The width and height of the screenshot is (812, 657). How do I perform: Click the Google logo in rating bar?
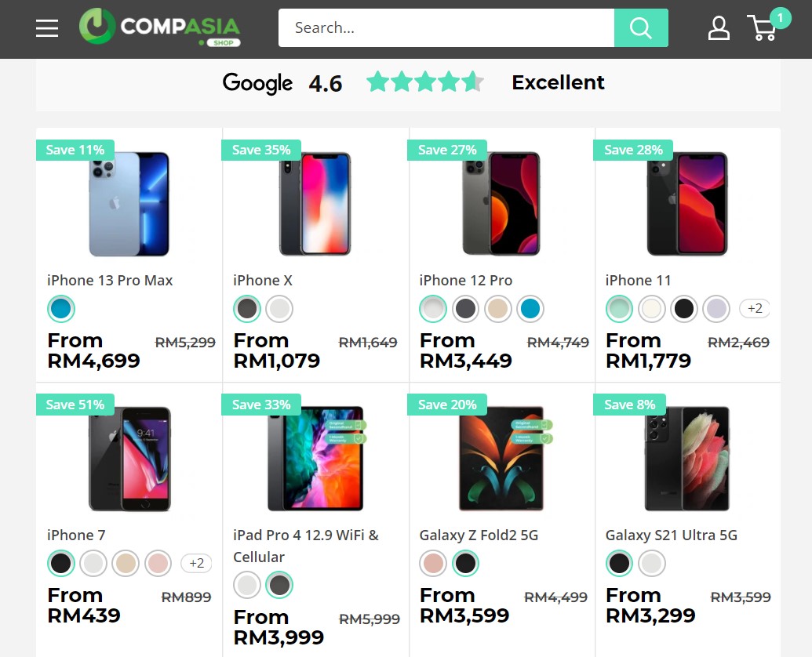[x=257, y=83]
